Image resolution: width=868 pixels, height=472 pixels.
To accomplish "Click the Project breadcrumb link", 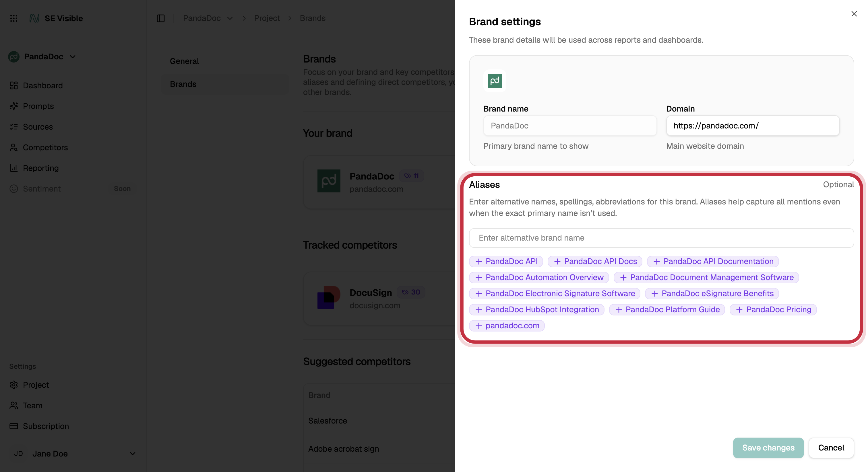I will click(267, 18).
